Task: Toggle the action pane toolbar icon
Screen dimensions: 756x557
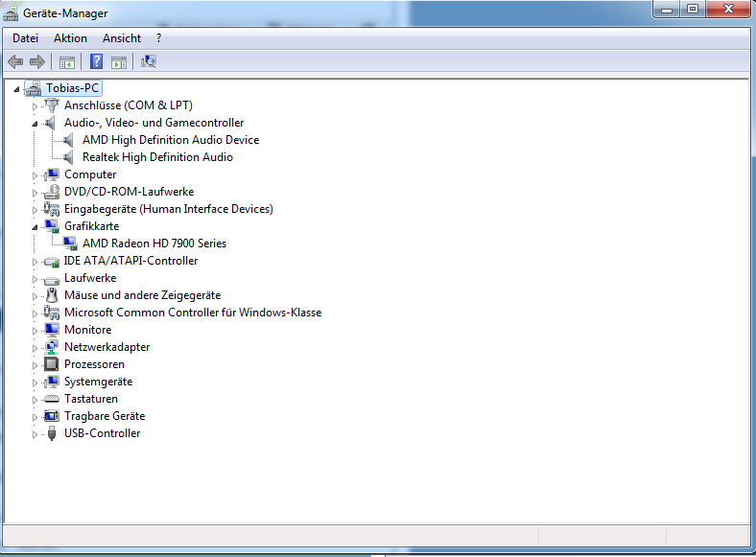Action: point(119,62)
